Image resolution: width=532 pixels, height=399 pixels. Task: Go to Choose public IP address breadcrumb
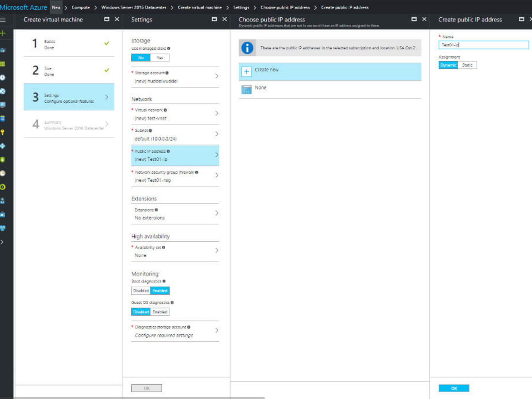point(285,7)
